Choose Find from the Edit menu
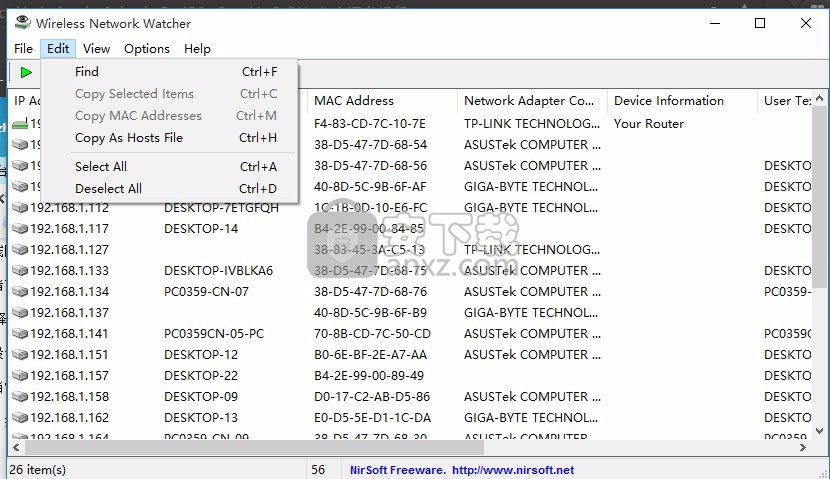The image size is (830, 479). click(x=169, y=71)
